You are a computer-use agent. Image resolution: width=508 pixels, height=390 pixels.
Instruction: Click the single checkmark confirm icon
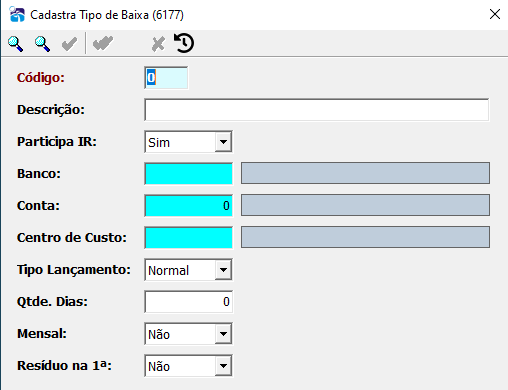[69, 44]
